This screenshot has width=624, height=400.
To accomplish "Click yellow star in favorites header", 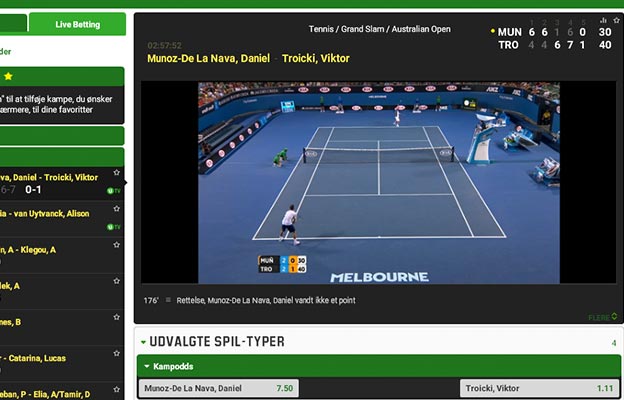I will (8, 76).
